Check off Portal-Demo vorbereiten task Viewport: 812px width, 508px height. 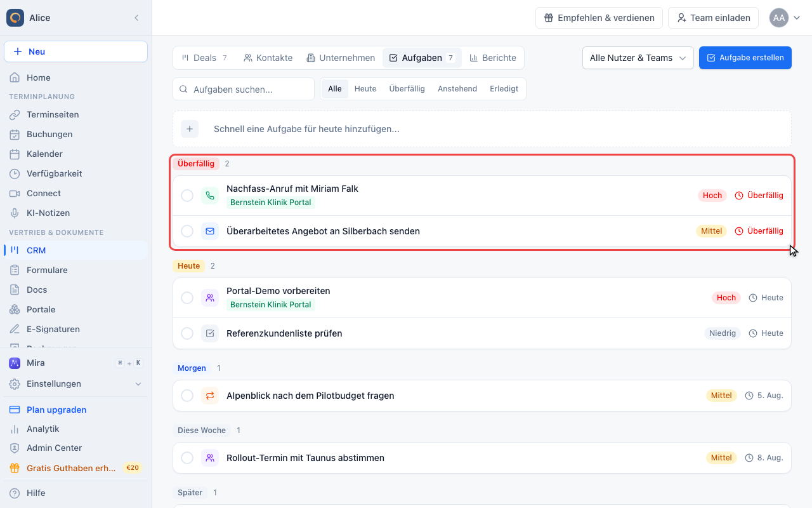point(187,298)
